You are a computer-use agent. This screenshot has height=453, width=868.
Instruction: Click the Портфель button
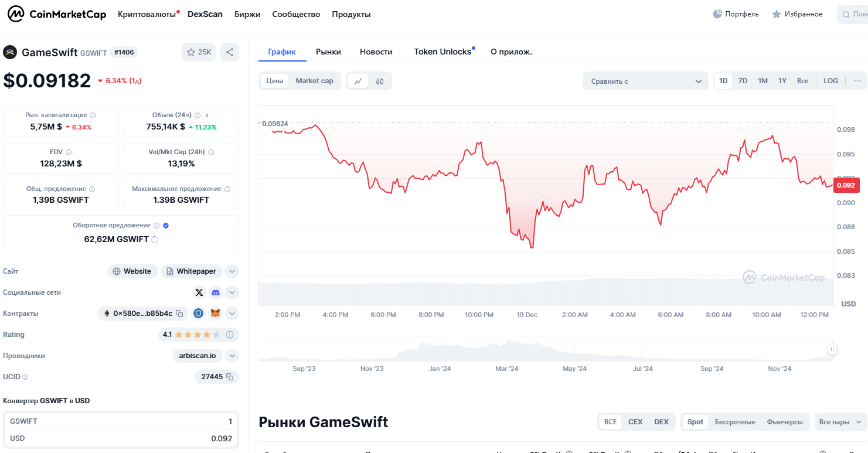pos(736,14)
